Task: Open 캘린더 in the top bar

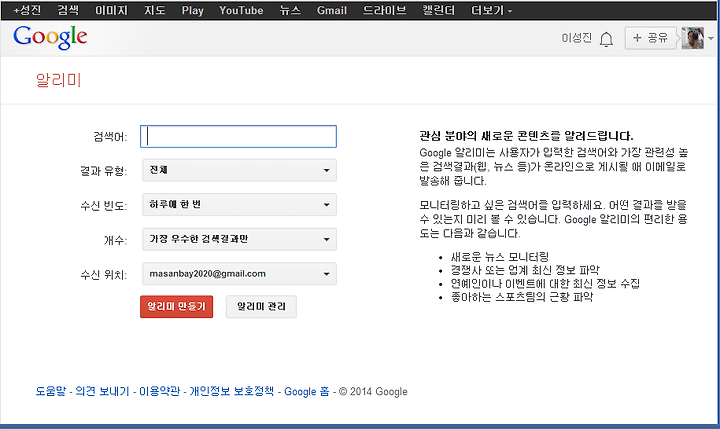Action: point(439,10)
